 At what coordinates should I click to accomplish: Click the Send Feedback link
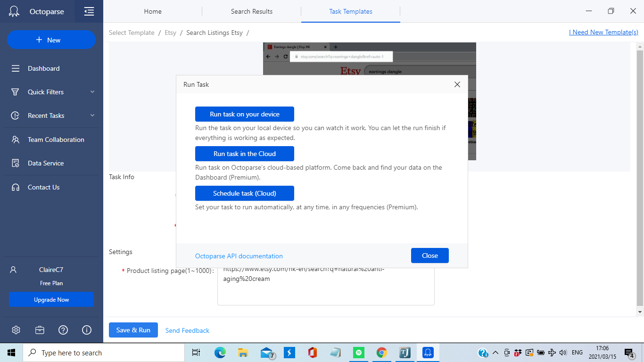point(187,330)
